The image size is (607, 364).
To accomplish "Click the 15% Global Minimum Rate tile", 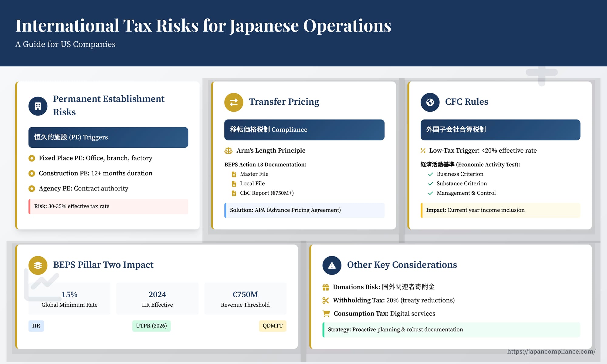I will 70,298.
